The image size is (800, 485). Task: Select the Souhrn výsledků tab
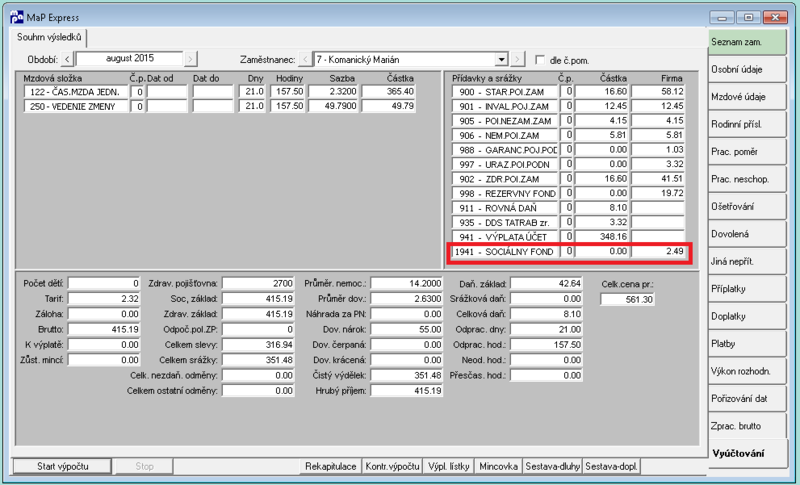click(x=49, y=37)
